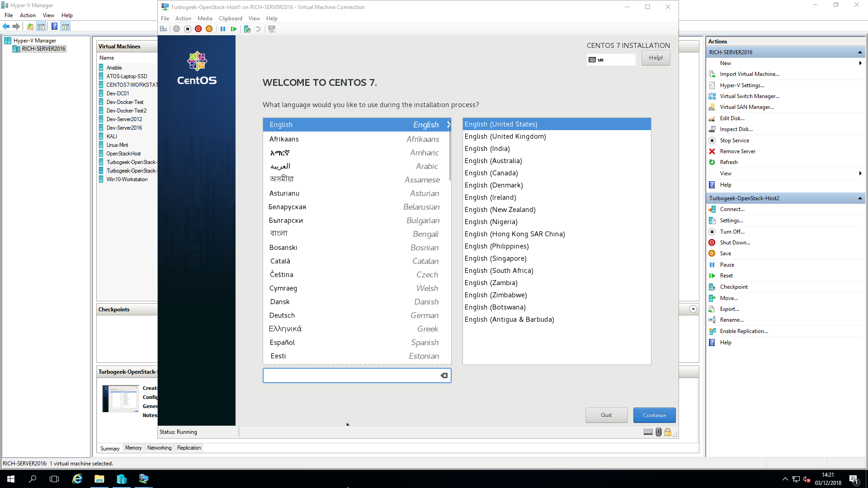Create a checkpoint using toolbar icon
Screen dimensions: 868x488
[247, 29]
